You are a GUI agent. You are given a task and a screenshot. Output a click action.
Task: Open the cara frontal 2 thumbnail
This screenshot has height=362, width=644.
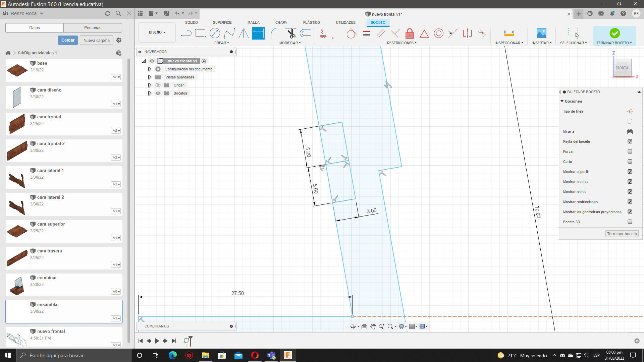click(17, 150)
